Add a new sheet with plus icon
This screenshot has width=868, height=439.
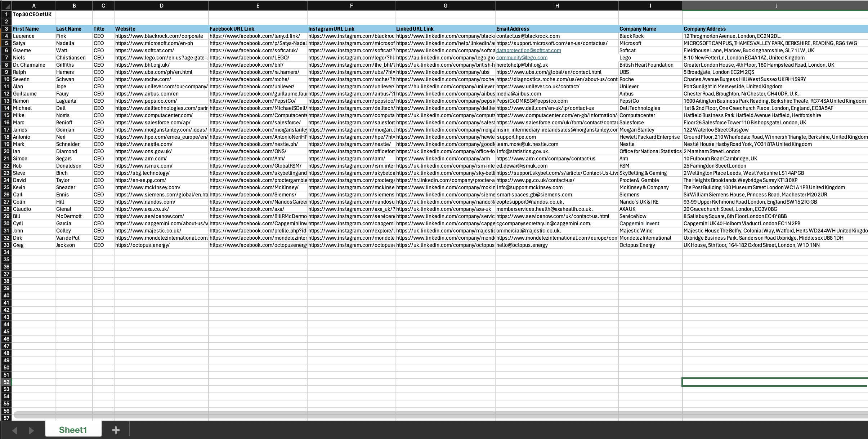[116, 430]
